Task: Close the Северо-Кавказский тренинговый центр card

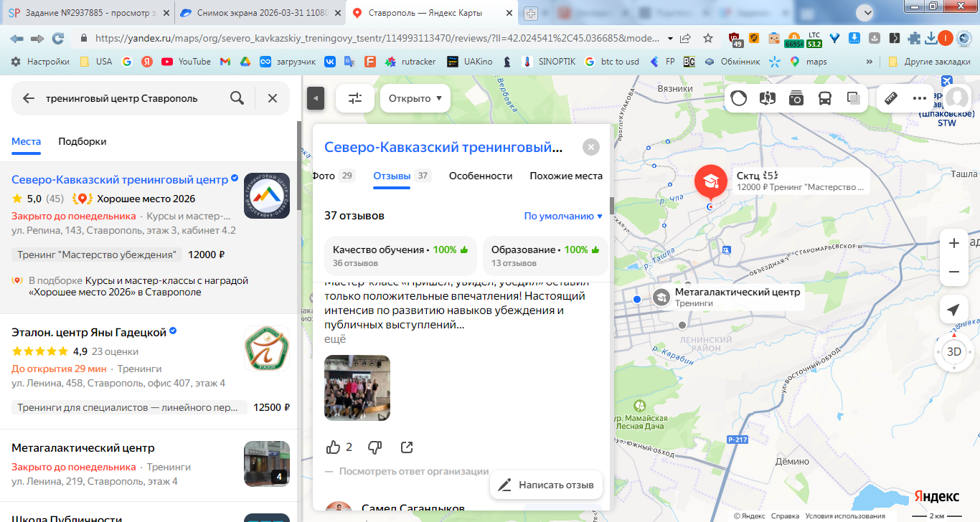Action: click(590, 147)
